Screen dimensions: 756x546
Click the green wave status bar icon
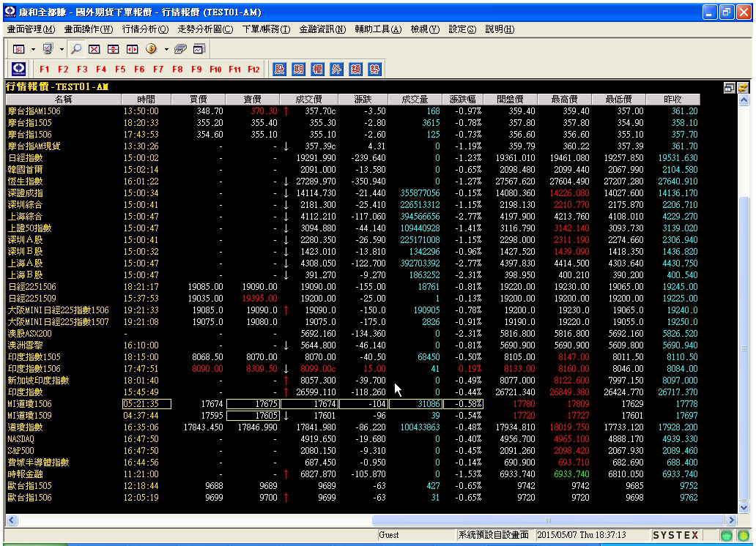point(727,536)
